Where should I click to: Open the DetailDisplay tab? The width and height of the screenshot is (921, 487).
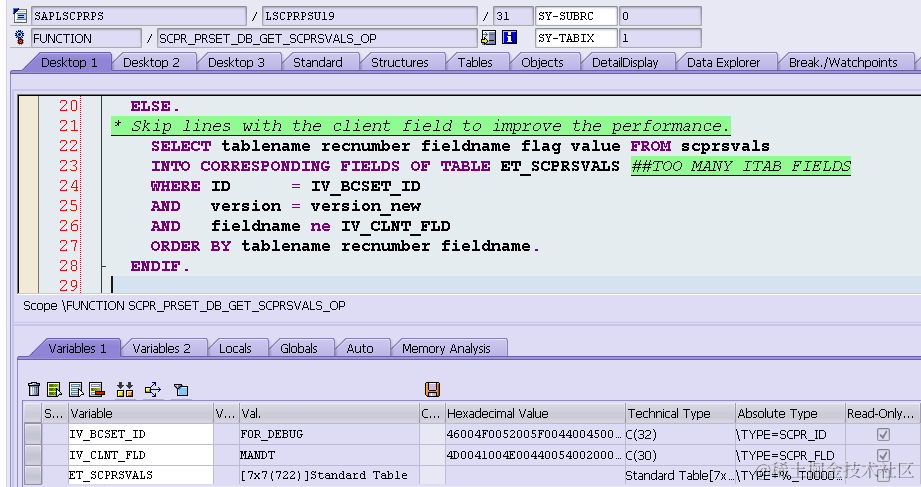625,62
